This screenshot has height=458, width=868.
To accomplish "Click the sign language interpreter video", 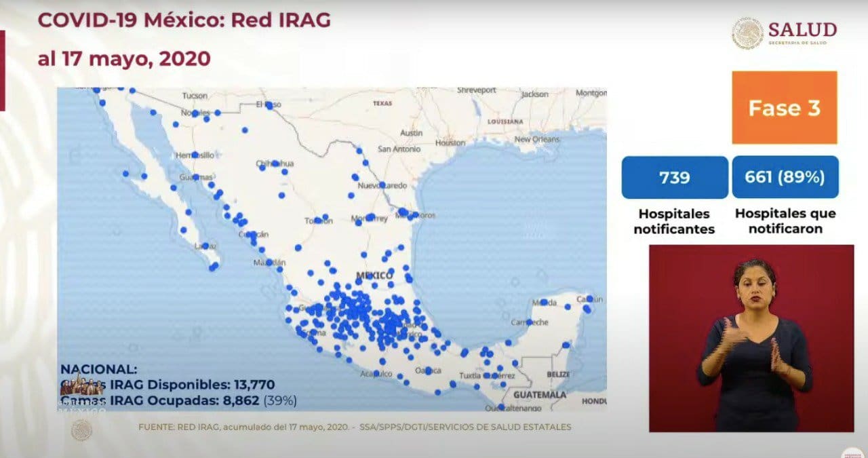I will pos(751,338).
